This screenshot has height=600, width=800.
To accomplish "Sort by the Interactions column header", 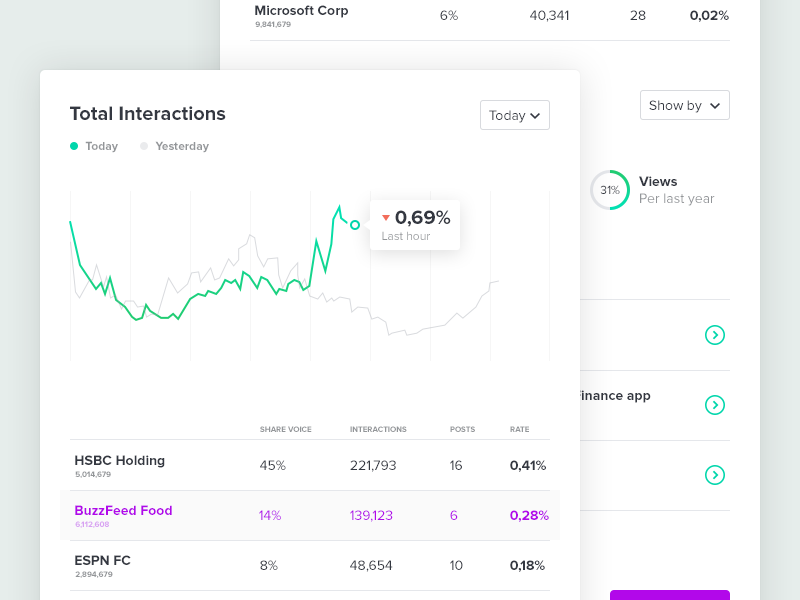I will click(378, 429).
